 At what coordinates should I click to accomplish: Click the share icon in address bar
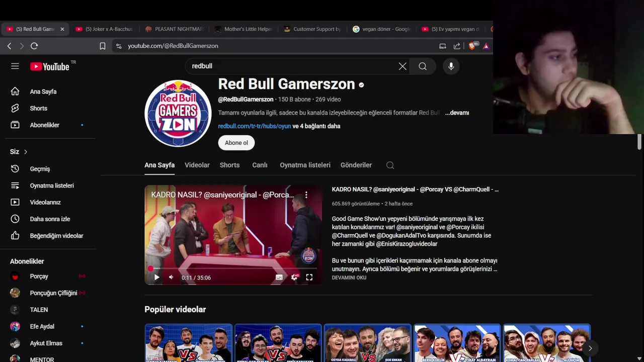pyautogui.click(x=457, y=46)
